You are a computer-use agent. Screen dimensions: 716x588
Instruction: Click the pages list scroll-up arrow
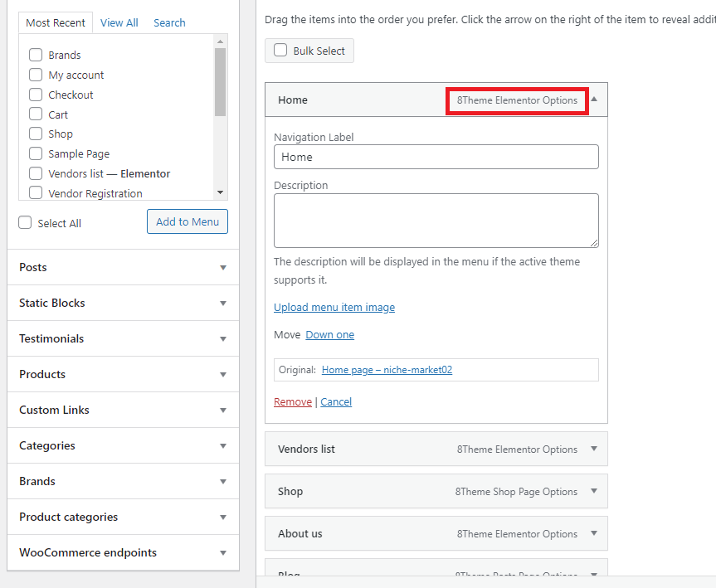click(x=220, y=41)
